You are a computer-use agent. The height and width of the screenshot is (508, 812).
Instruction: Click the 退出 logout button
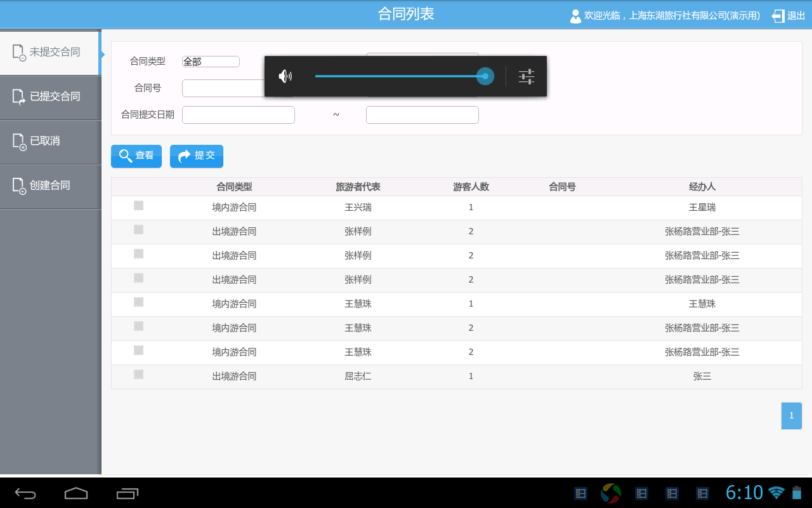pos(789,16)
